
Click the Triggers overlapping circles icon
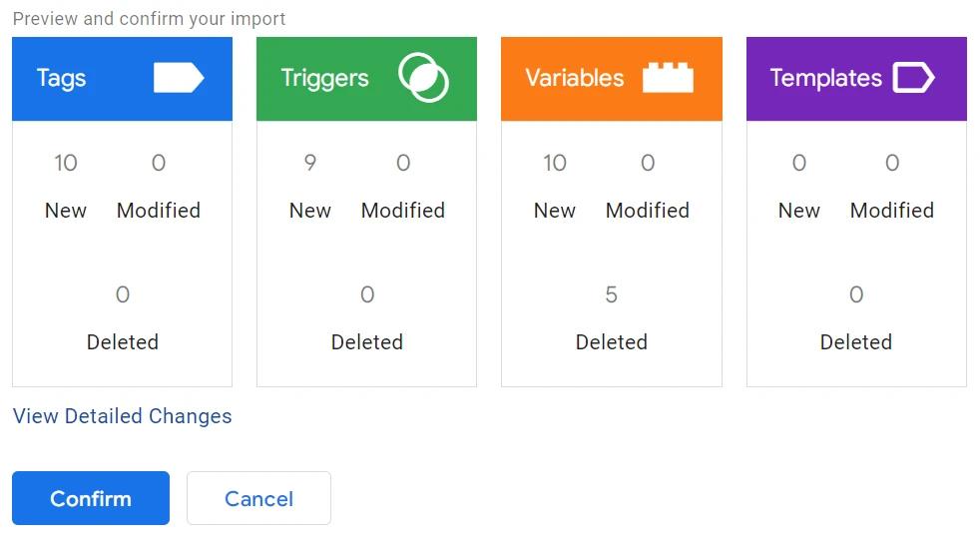tap(423, 78)
